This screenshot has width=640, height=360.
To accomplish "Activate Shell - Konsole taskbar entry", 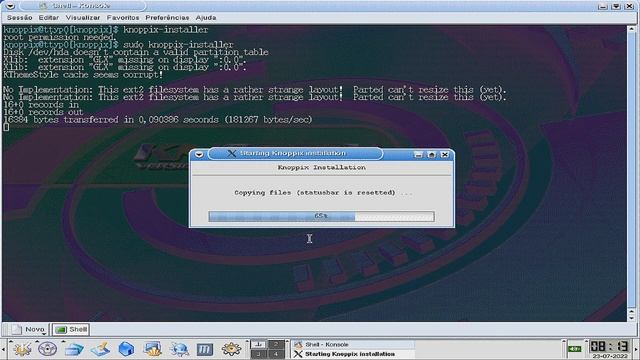I will coord(353,344).
